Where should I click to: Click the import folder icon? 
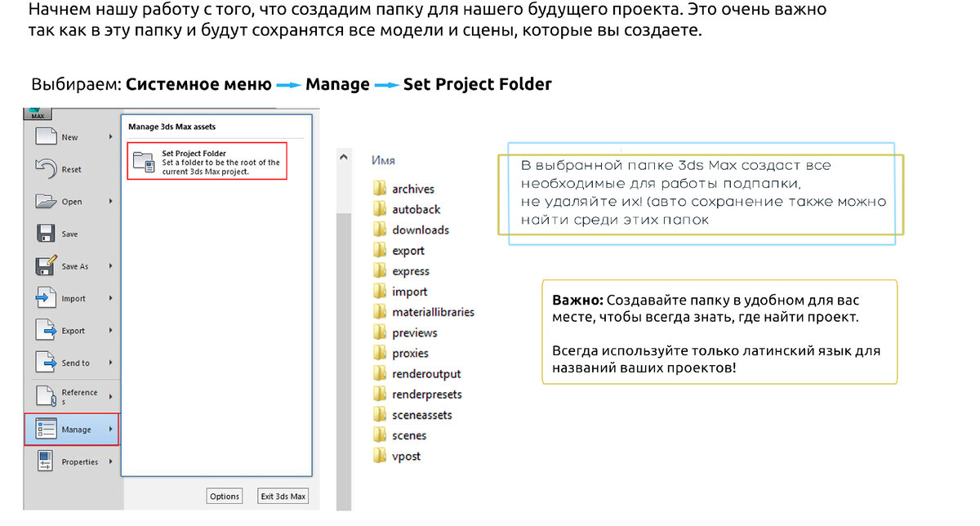tap(380, 292)
